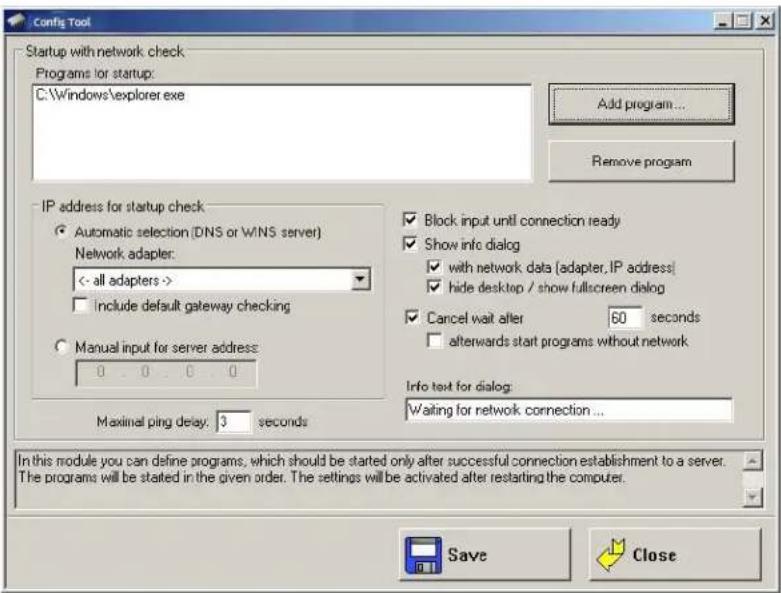Click description box scroll up arrow

pos(752,461)
